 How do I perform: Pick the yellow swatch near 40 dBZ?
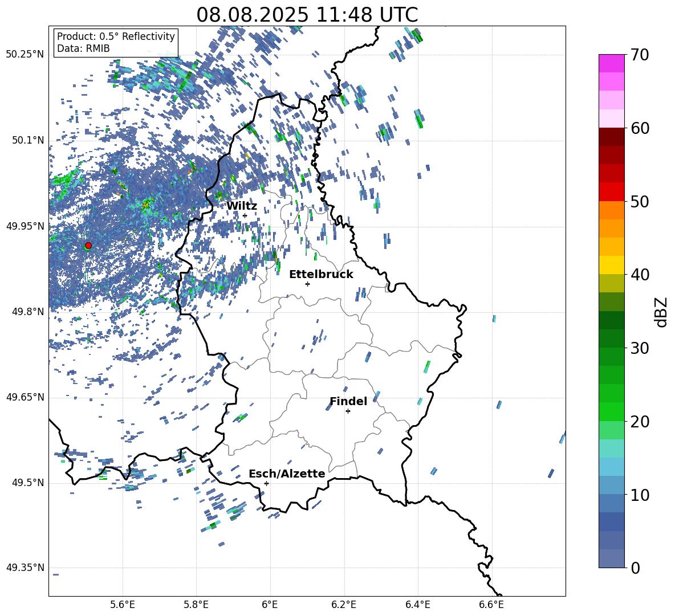(612, 265)
